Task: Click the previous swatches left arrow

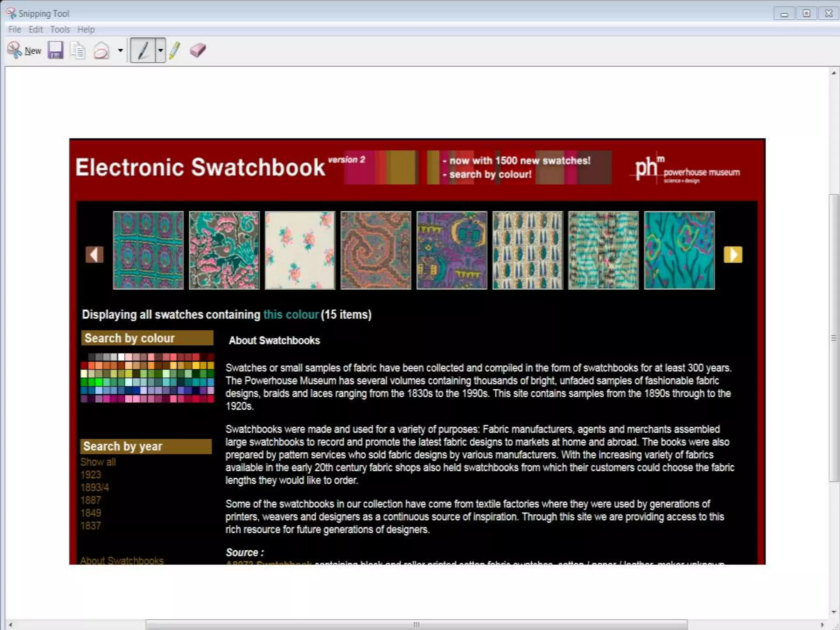Action: [94, 255]
